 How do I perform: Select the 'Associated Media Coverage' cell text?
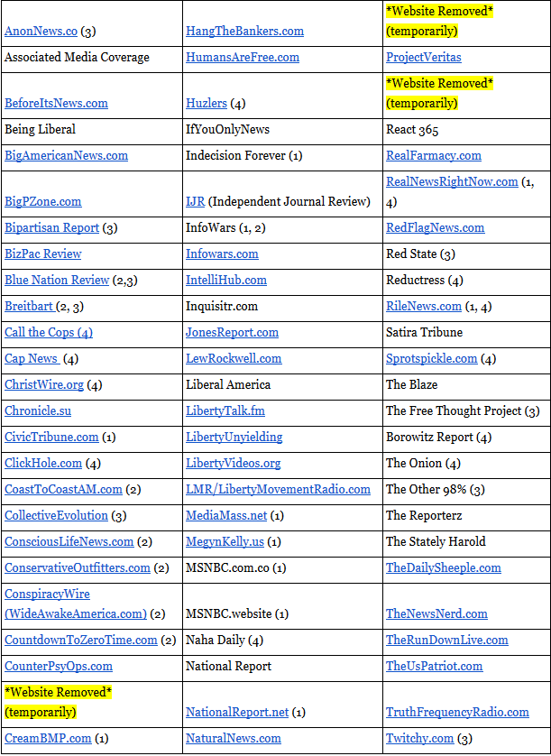click(78, 58)
